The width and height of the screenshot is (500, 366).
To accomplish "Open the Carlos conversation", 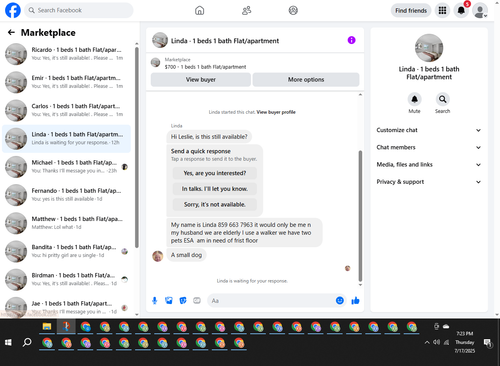I will 66,110.
